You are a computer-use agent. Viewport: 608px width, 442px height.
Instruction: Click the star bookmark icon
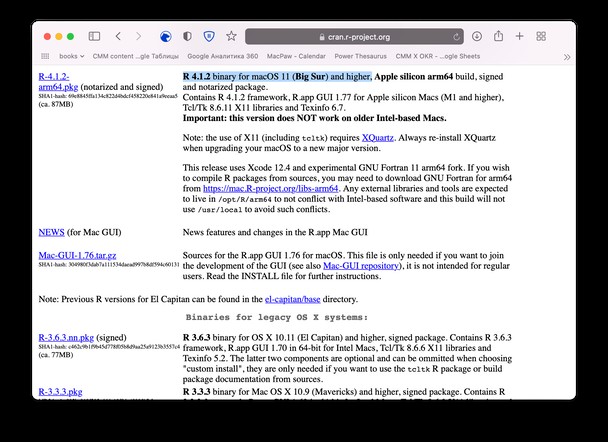[x=231, y=36]
